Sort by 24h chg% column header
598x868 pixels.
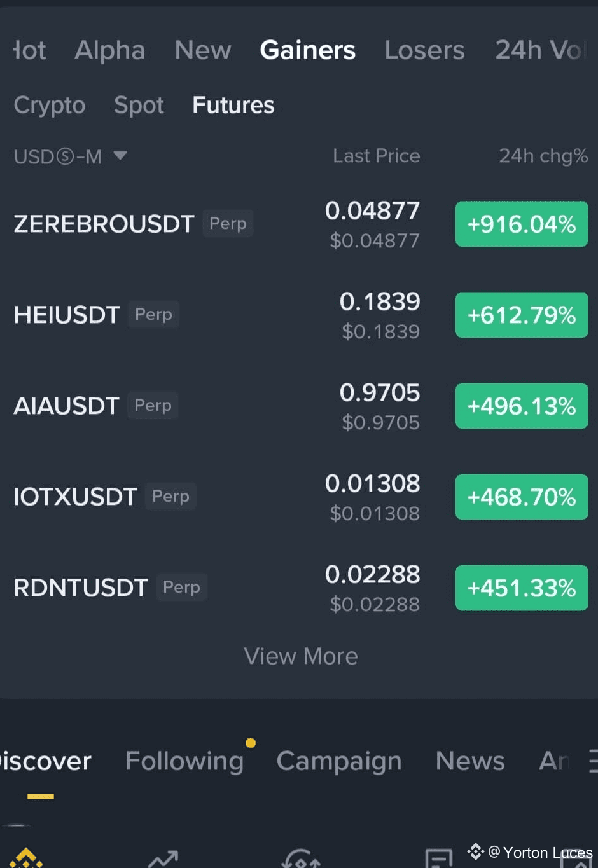coord(543,156)
